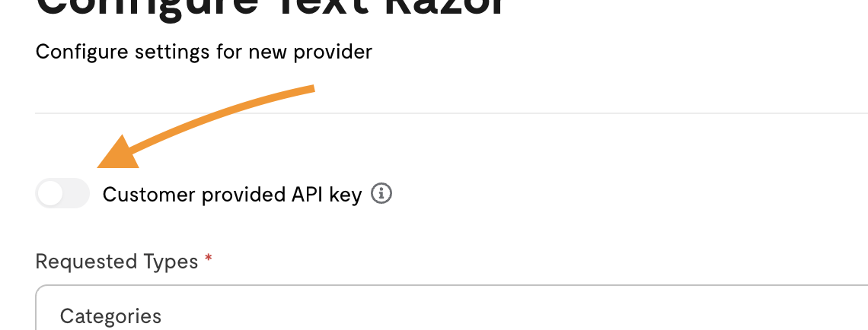The height and width of the screenshot is (330, 868).
Task: Open the info icon beside API key
Action: (381, 193)
